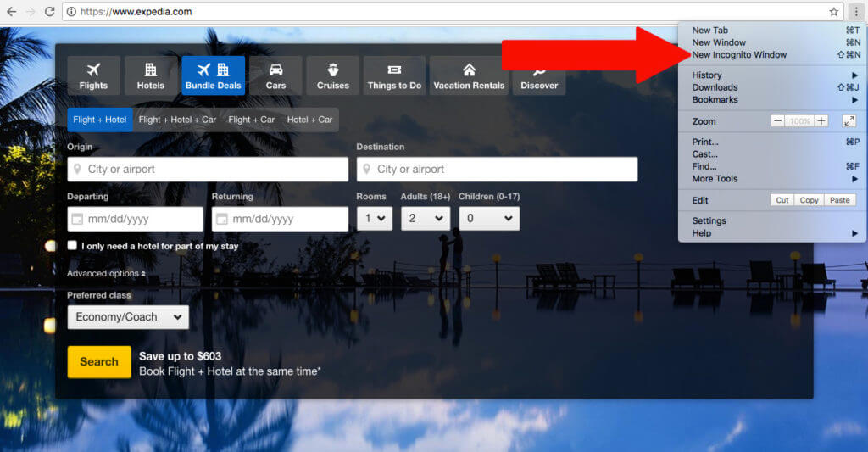Expand the Bookmarks submenu
868x452 pixels.
pos(772,100)
